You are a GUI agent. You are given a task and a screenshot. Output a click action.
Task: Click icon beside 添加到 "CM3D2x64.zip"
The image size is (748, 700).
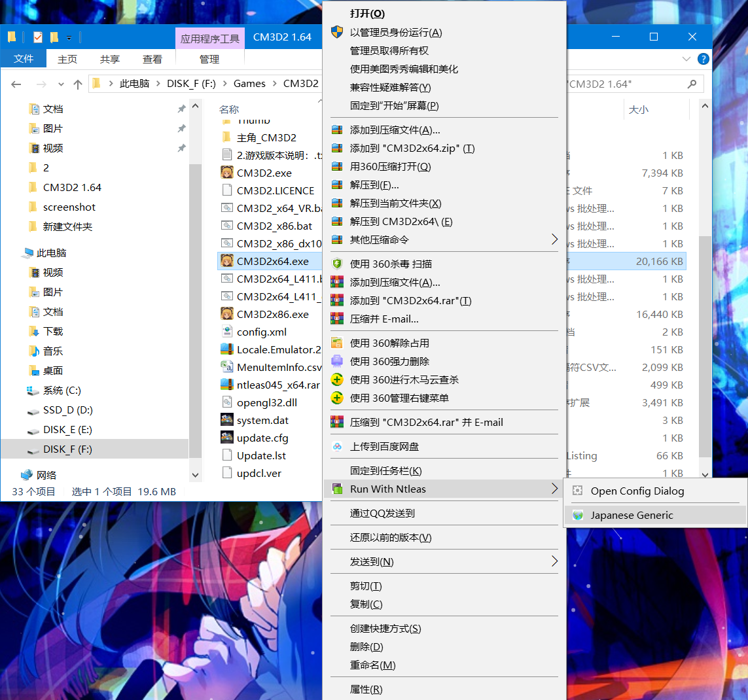[x=337, y=149]
